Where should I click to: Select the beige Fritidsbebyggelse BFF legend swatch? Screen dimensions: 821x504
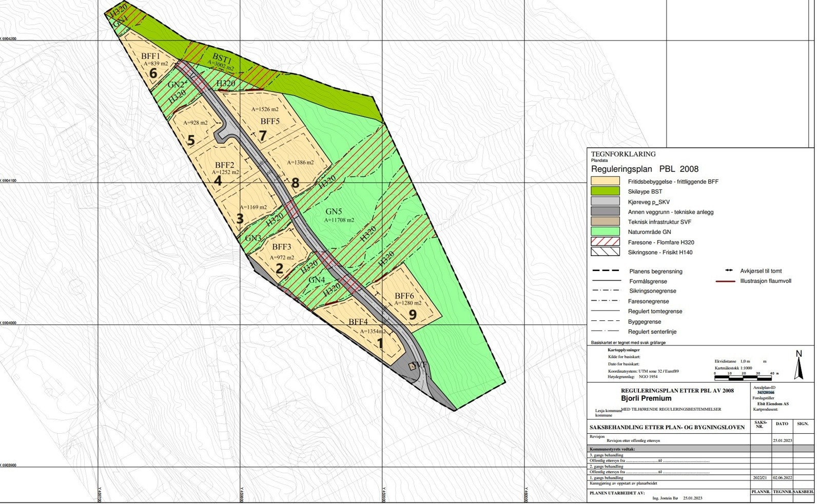point(605,181)
